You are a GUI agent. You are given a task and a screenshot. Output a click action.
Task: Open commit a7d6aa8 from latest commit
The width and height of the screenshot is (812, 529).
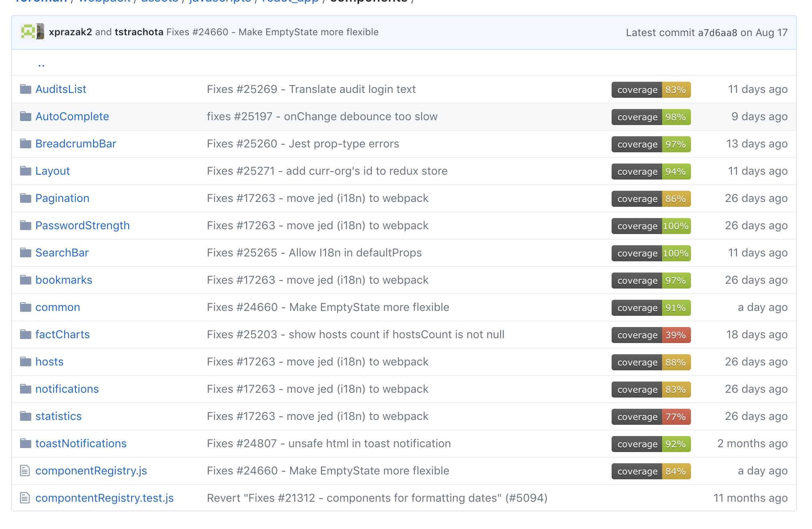[x=717, y=32]
